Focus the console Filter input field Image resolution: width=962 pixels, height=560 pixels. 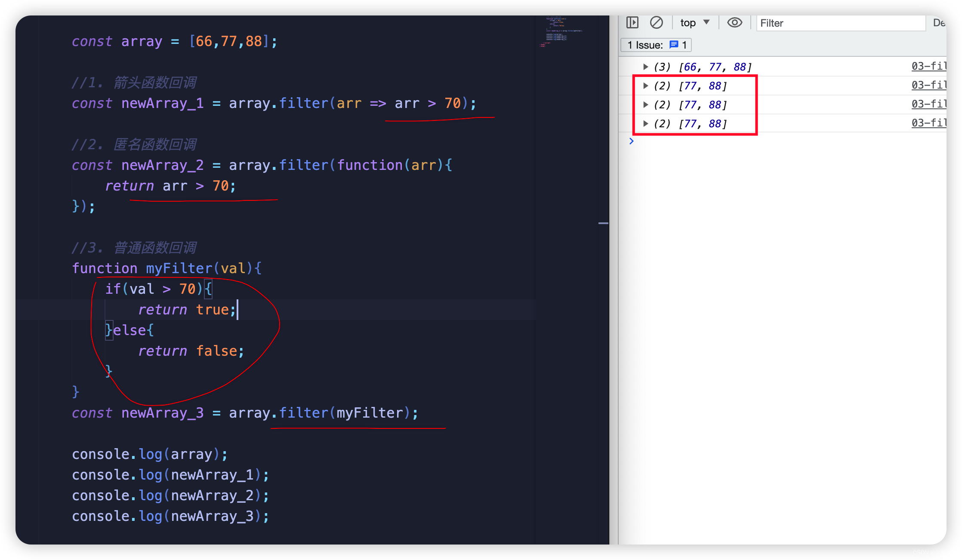pyautogui.click(x=840, y=23)
